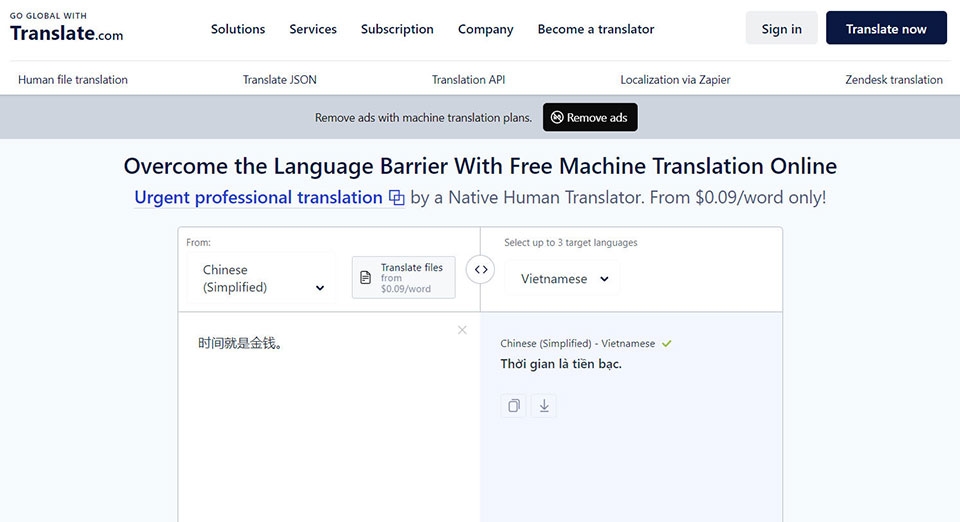Viewport: 960px width, 522px height.
Task: Click the Translate files from $0.09/word button
Action: tap(403, 277)
